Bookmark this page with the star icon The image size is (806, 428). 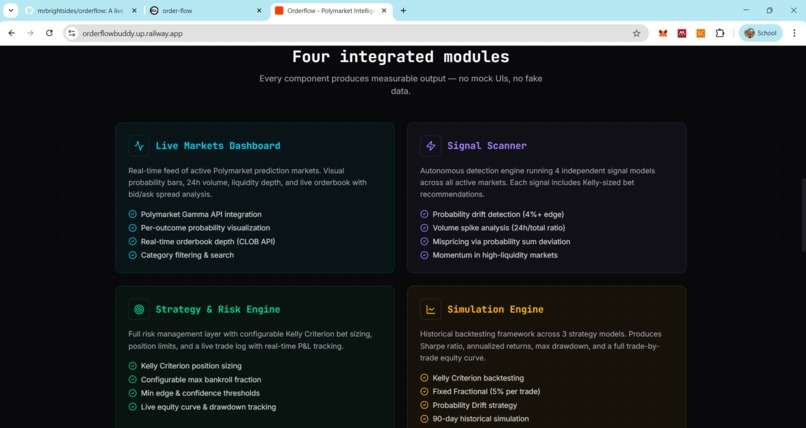pos(636,33)
